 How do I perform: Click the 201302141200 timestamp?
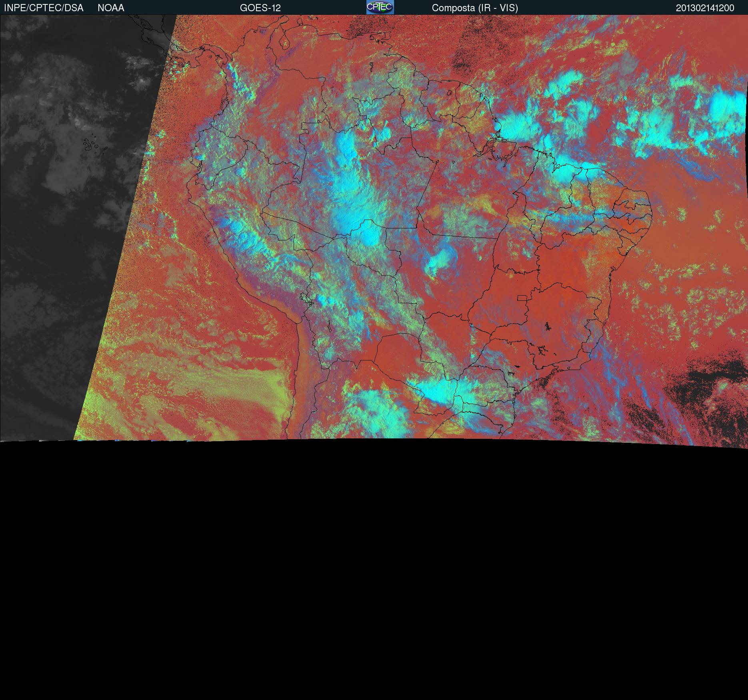click(705, 8)
